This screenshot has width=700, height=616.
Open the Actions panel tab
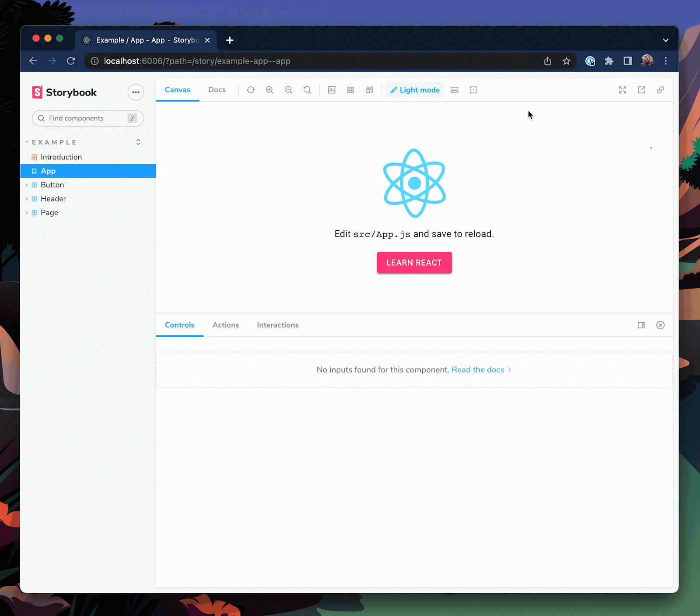click(x=226, y=325)
